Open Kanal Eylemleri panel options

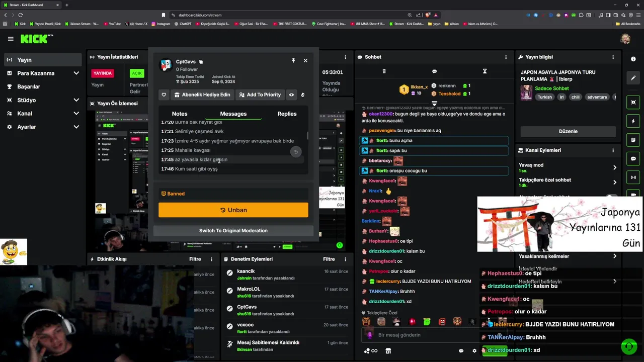pyautogui.click(x=613, y=150)
